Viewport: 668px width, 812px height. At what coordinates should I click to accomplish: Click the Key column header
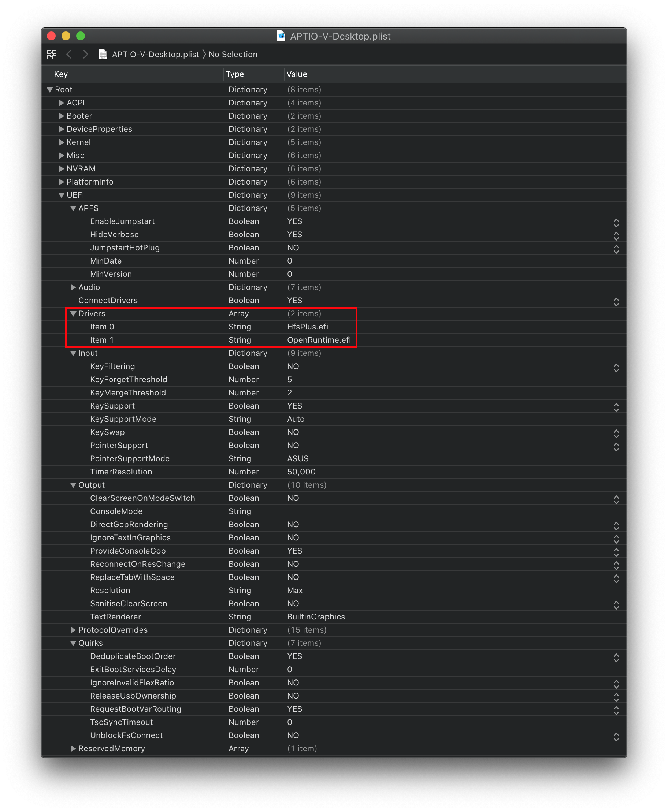point(60,74)
